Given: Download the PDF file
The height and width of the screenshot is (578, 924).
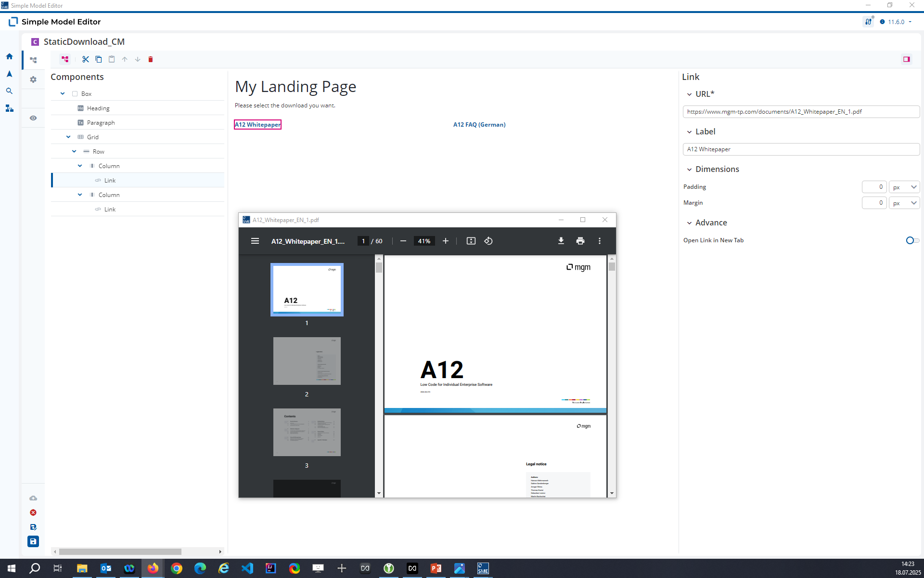Looking at the screenshot, I should click(x=561, y=241).
